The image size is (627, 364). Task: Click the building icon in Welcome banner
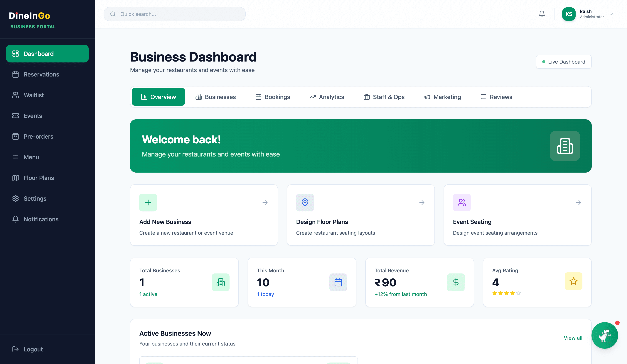565,146
